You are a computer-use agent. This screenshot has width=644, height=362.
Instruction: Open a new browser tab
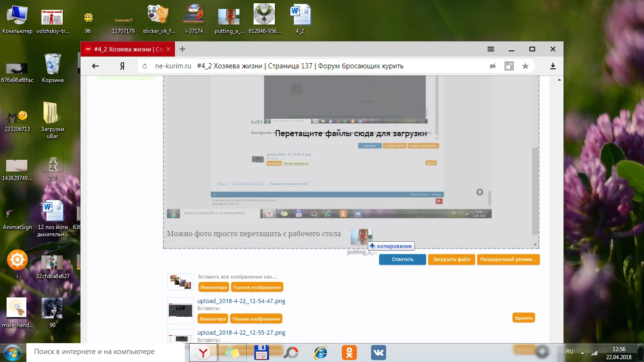click(182, 49)
